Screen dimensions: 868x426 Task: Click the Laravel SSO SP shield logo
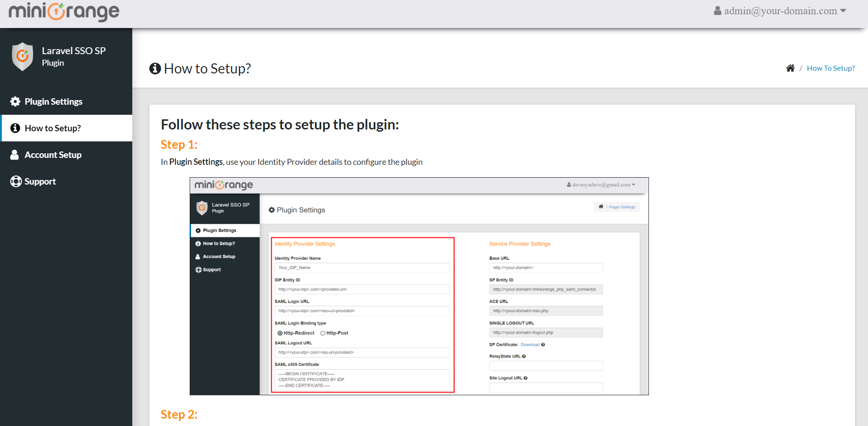pos(23,56)
